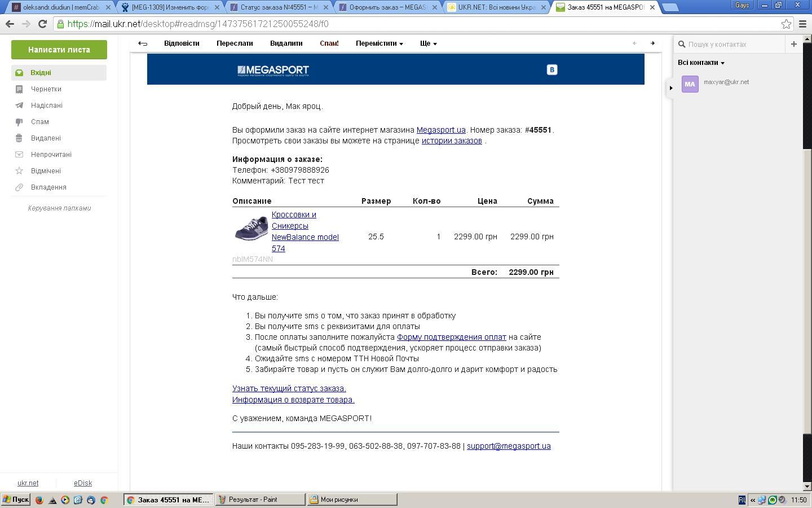Open the Відмічені starred folder
The width and height of the screenshot is (812, 508).
46,170
